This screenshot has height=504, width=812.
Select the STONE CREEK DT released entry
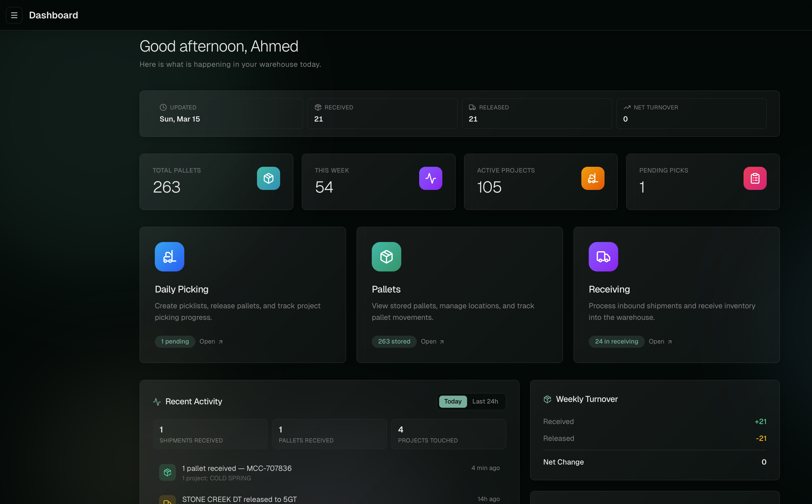[239, 499]
